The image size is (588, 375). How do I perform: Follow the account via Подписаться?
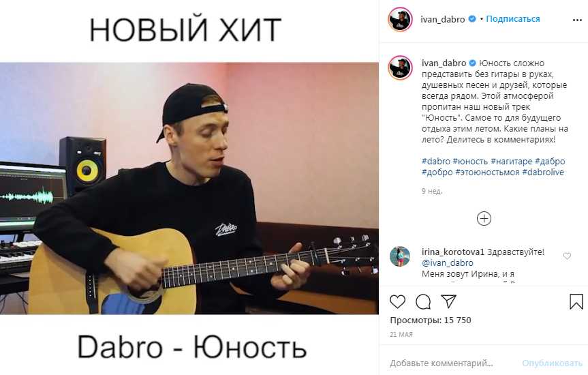point(512,19)
